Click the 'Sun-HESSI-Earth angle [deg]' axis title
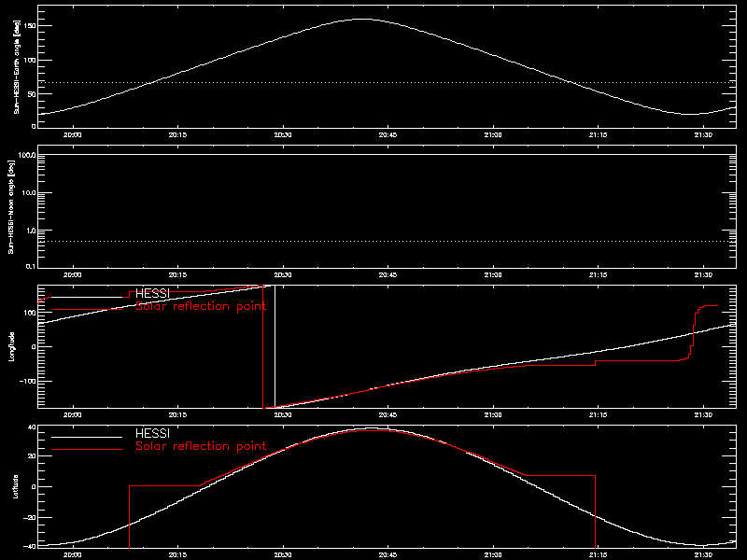Image resolution: width=747 pixels, height=560 pixels. coord(17,66)
